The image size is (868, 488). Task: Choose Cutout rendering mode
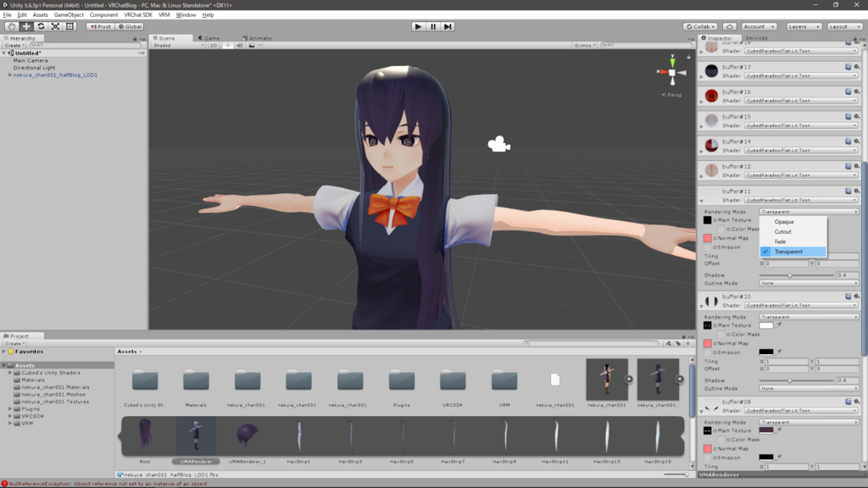[793, 232]
